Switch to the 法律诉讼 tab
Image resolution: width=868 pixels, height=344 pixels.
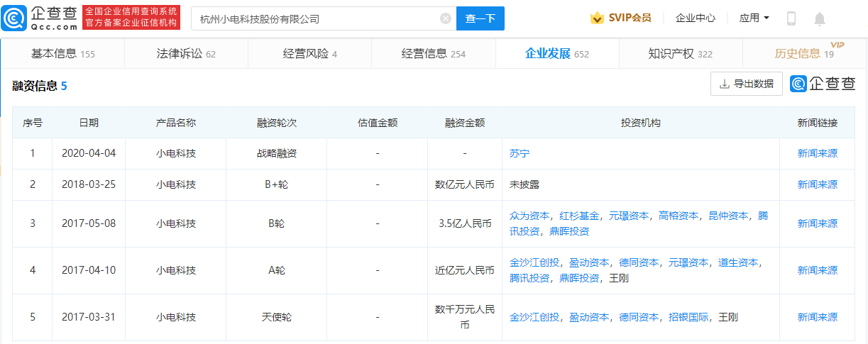coord(186,54)
